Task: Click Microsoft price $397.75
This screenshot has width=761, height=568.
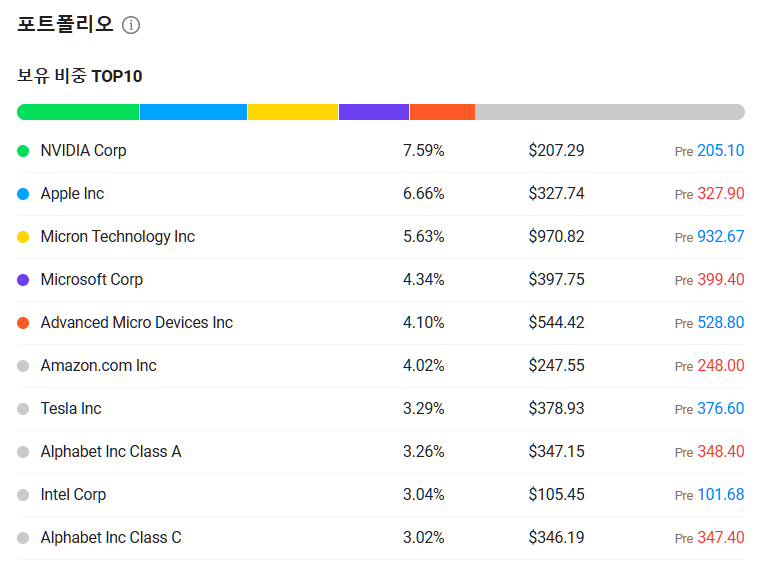Action: [557, 280]
